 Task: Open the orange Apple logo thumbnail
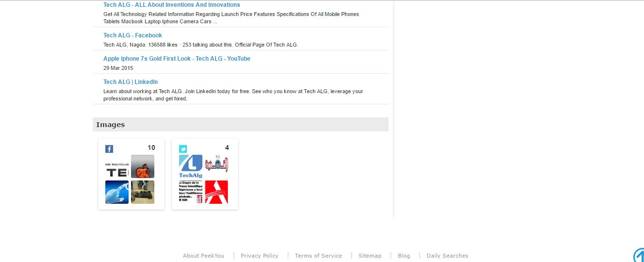pos(143,166)
